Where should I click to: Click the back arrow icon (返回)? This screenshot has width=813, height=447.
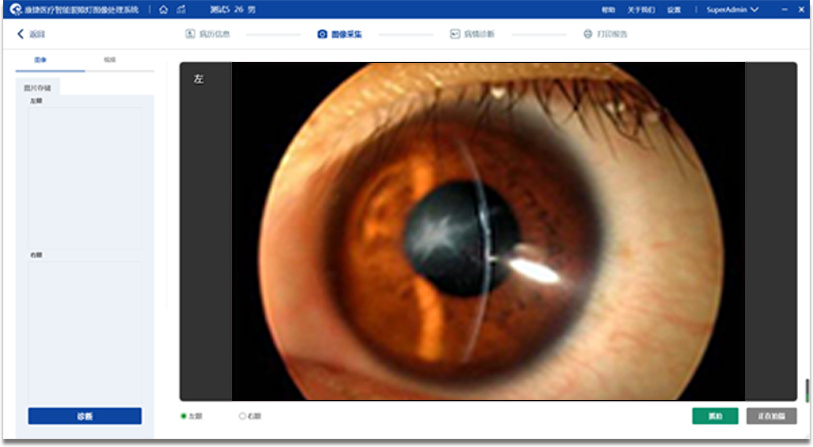pyautogui.click(x=21, y=34)
